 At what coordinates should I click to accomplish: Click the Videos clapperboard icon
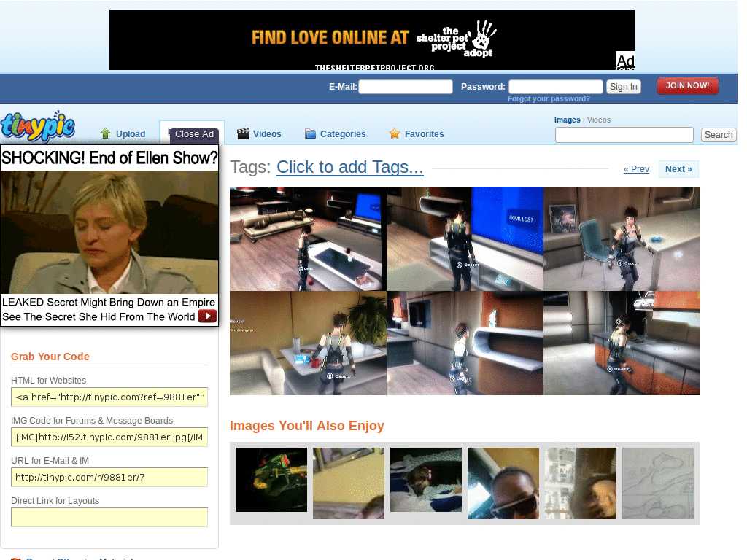pos(243,134)
